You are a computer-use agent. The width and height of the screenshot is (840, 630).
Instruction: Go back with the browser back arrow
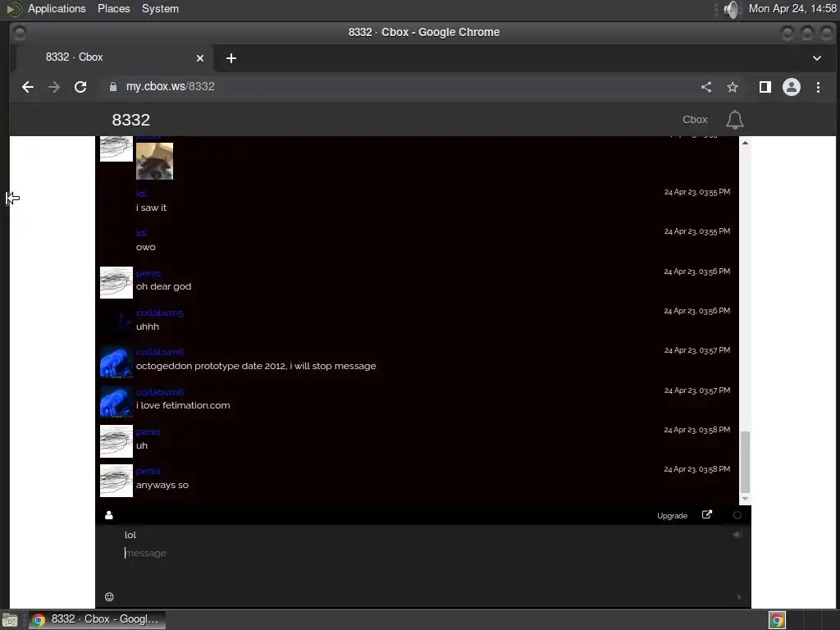coord(28,87)
